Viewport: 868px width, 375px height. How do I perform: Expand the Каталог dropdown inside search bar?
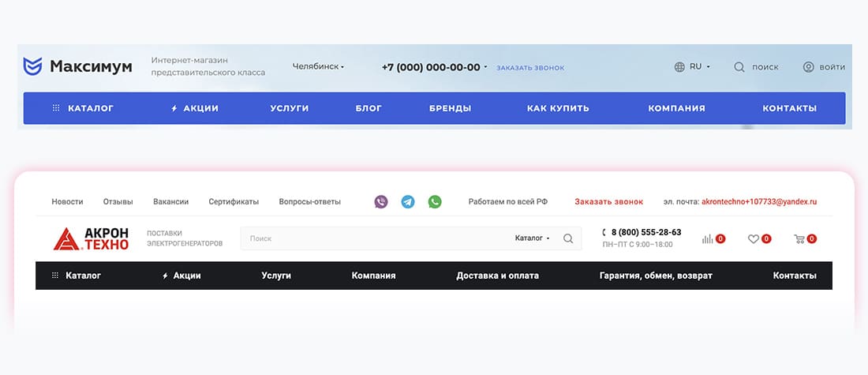coord(532,238)
